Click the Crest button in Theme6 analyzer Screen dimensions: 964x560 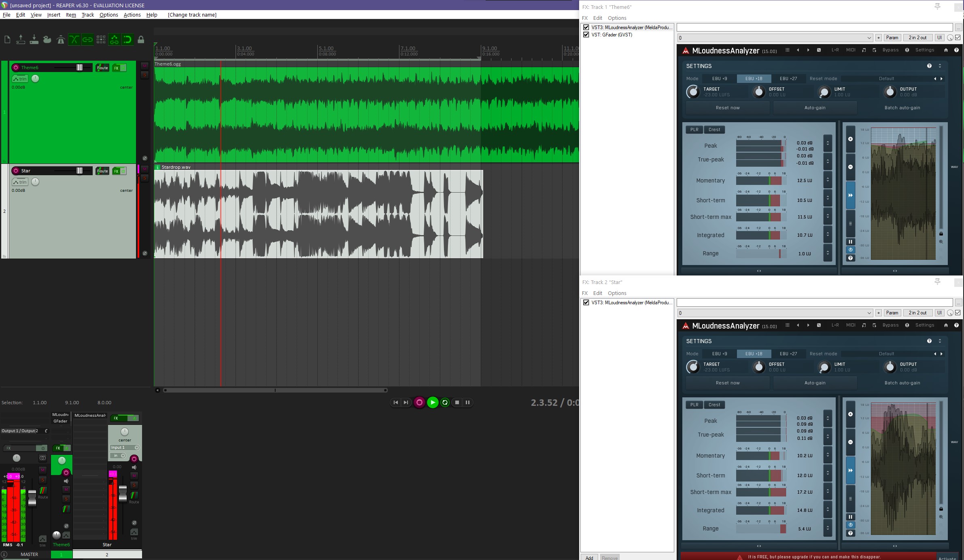(714, 130)
